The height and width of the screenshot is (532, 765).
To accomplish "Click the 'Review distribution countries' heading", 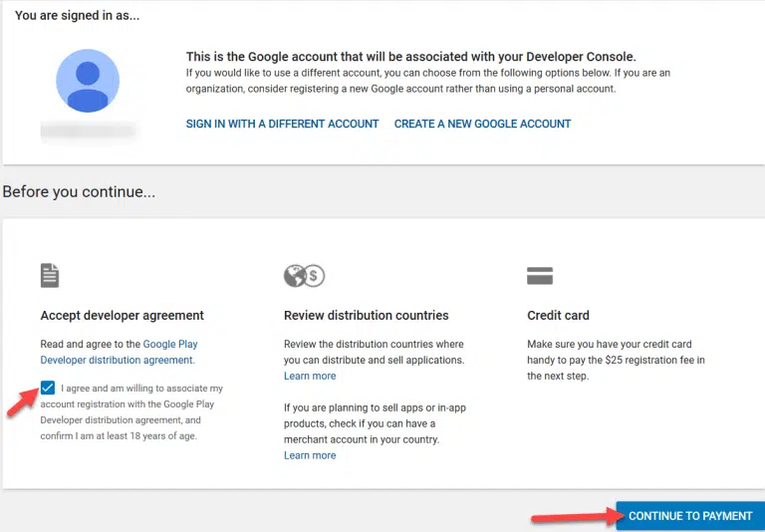I will point(366,315).
